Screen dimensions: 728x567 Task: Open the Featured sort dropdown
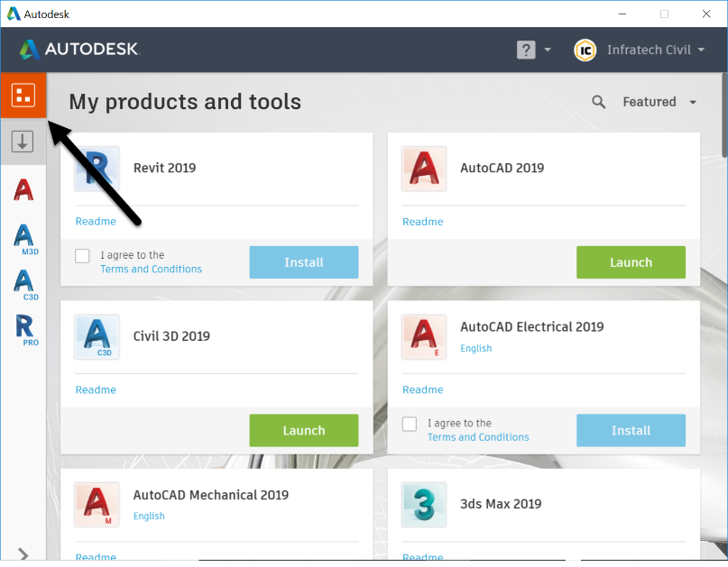pyautogui.click(x=659, y=102)
